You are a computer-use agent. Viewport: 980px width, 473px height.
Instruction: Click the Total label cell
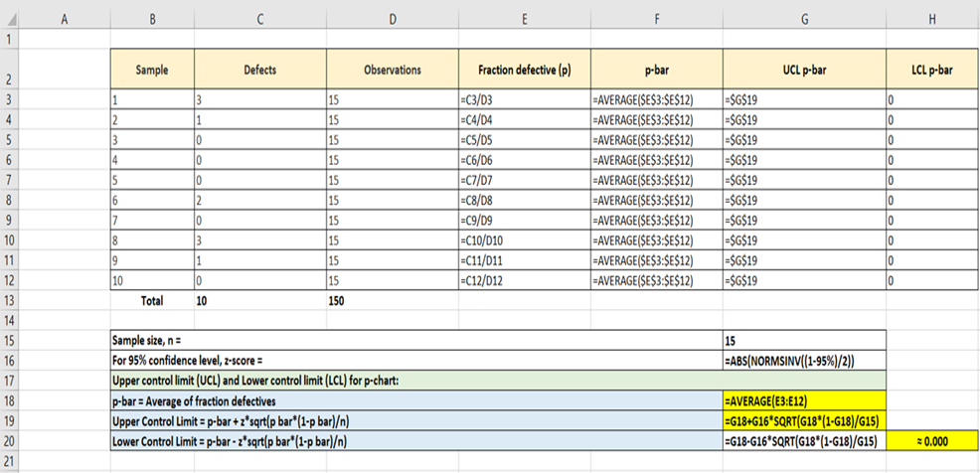point(152,299)
